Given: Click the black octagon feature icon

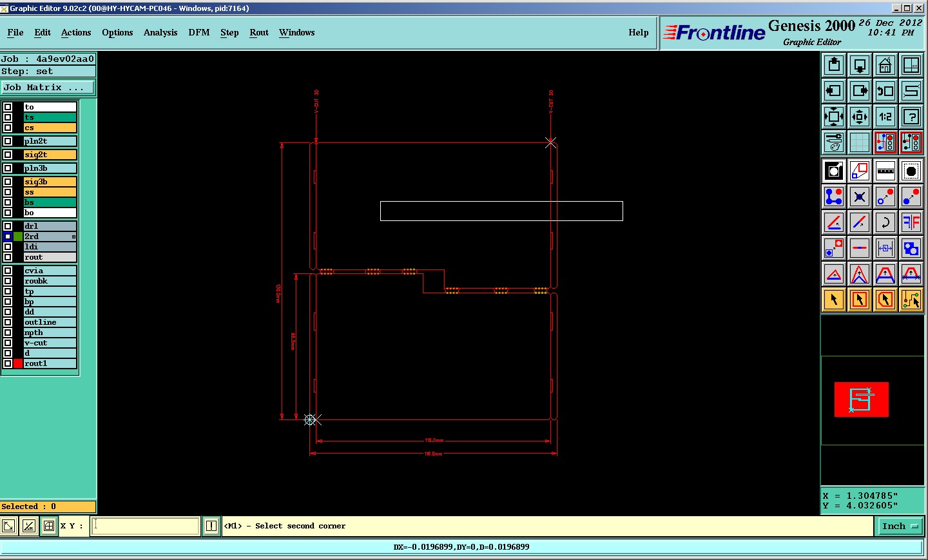Looking at the screenshot, I should 911,171.
